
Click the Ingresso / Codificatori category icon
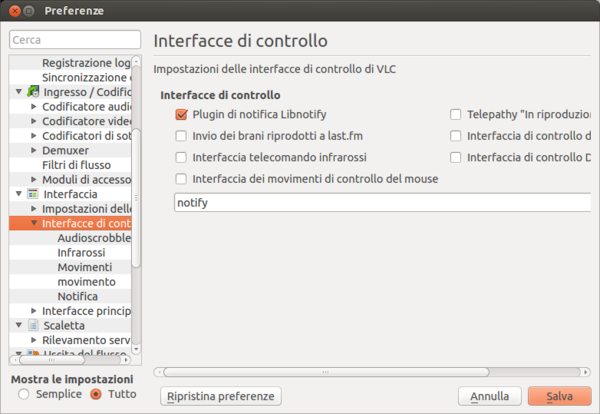pyautogui.click(x=33, y=92)
